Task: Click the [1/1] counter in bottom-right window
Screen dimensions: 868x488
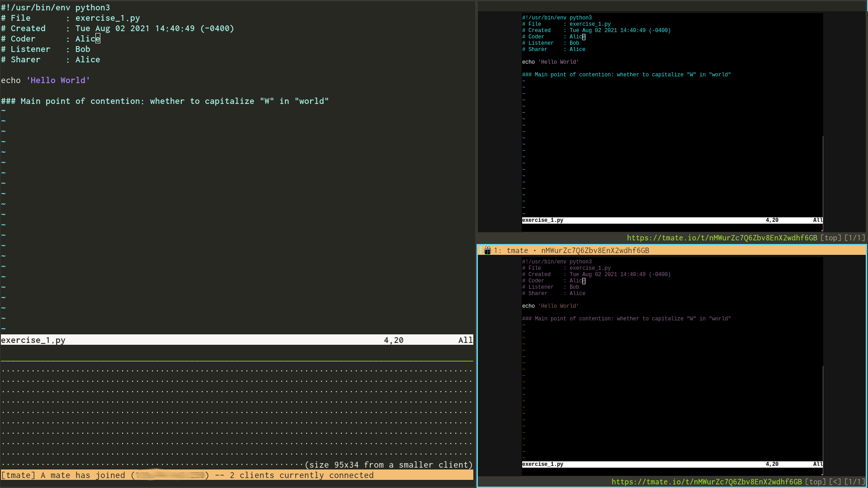Action: (x=855, y=482)
